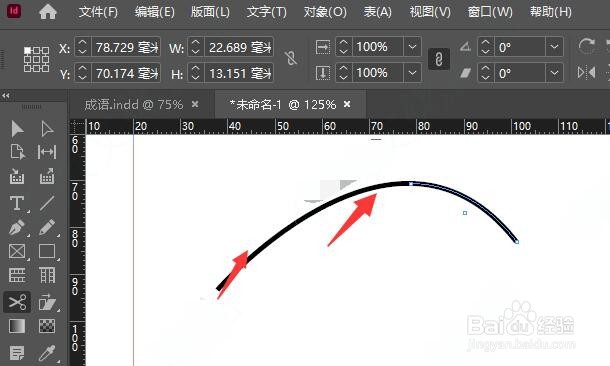The height and width of the screenshot is (366, 610).
Task: Collapse the tools panel with double arrows
Action: [x=5, y=95]
